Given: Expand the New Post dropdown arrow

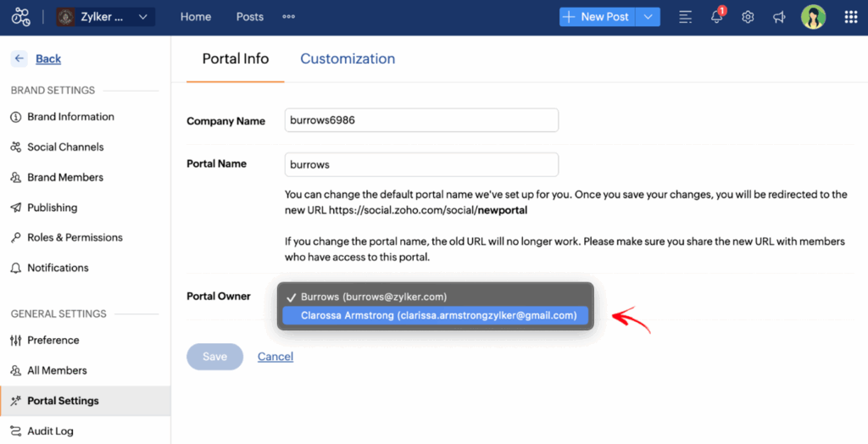Looking at the screenshot, I should pyautogui.click(x=648, y=17).
